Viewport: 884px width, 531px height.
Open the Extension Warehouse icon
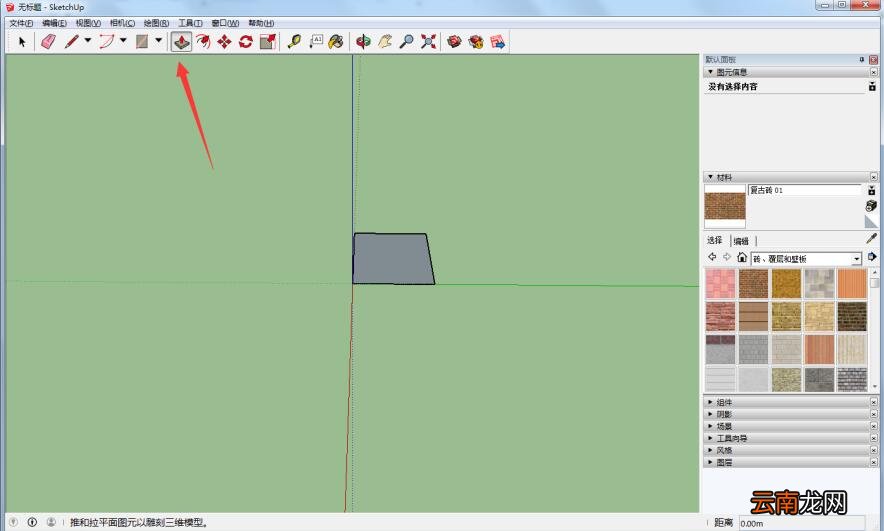tap(476, 42)
